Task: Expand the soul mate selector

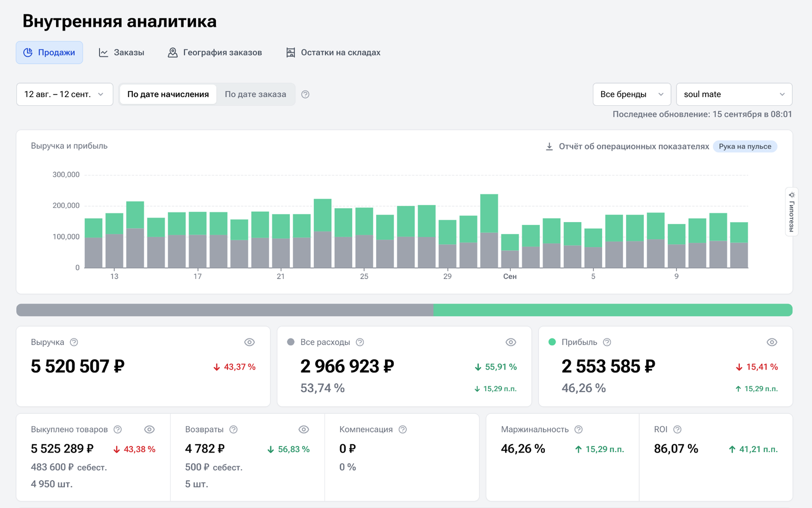Action: pyautogui.click(x=734, y=94)
